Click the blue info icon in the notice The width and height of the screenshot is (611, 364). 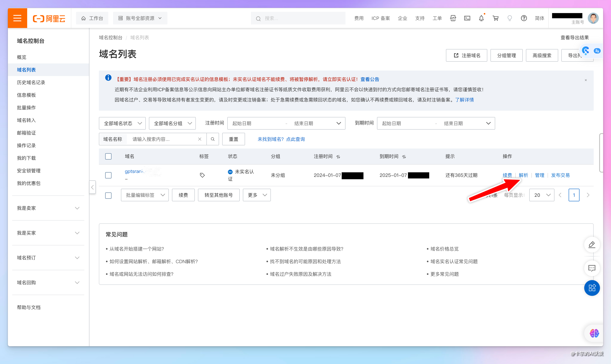(x=108, y=78)
